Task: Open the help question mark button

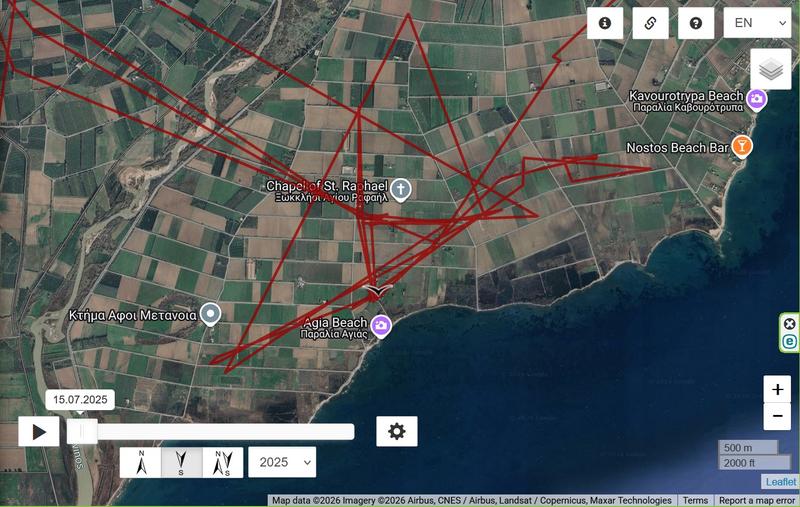Action: tap(695, 23)
